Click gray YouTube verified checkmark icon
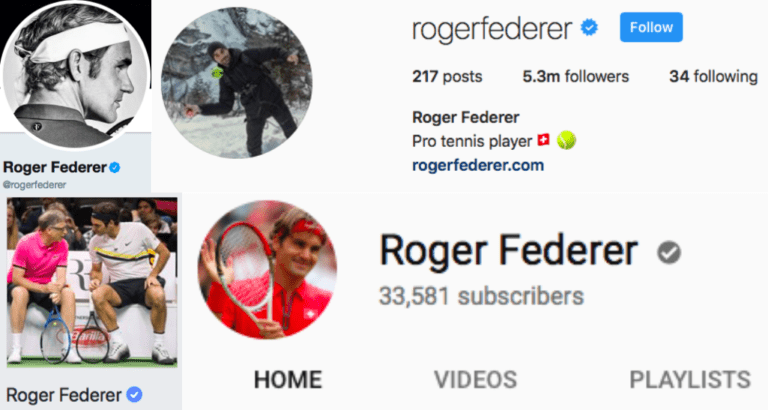Viewport: 768px width, 410px height. (669, 252)
